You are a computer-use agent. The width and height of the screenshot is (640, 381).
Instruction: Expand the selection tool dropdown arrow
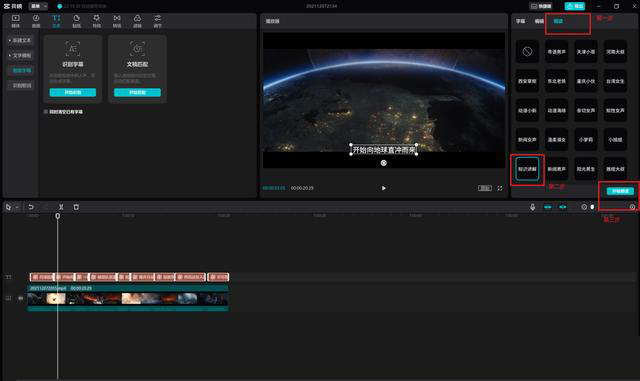click(17, 207)
